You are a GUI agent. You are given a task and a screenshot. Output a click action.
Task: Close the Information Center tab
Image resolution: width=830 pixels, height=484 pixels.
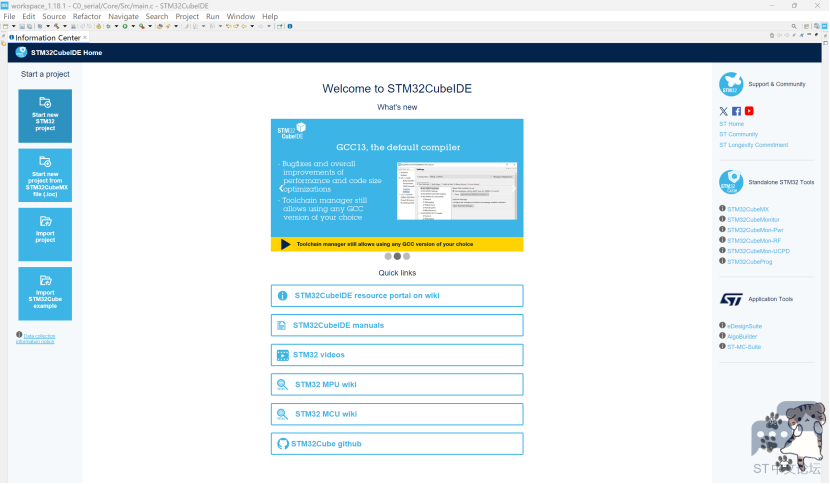(85, 38)
